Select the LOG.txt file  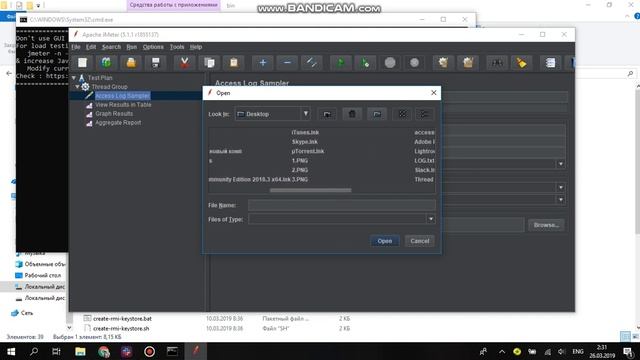(424, 160)
